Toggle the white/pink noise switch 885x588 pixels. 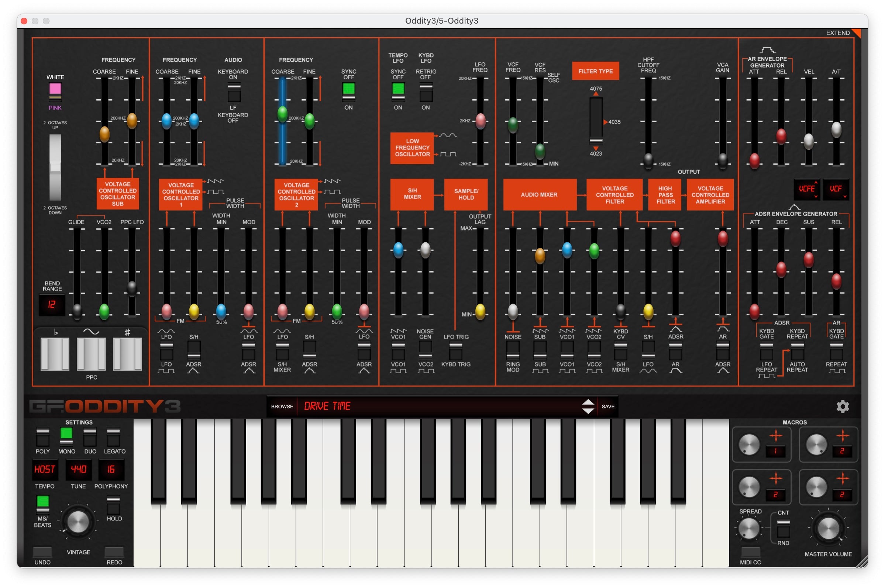tap(55, 92)
